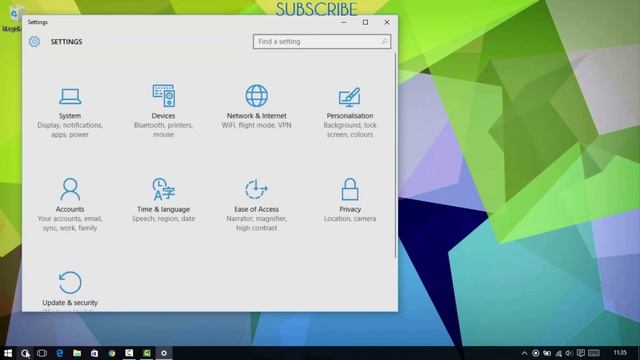The width and height of the screenshot is (640, 360).
Task: Close the Settings window
Action: [387, 22]
